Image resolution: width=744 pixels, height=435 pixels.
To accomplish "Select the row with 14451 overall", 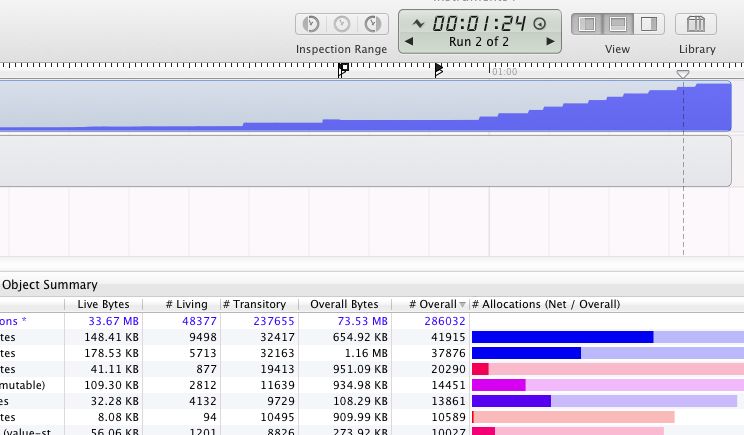I will pos(372,385).
